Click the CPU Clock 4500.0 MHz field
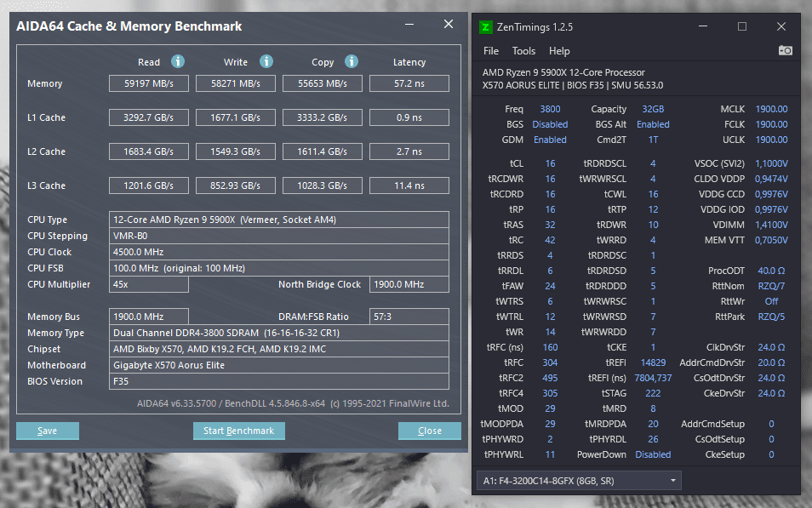This screenshot has height=508, width=812. (278, 252)
